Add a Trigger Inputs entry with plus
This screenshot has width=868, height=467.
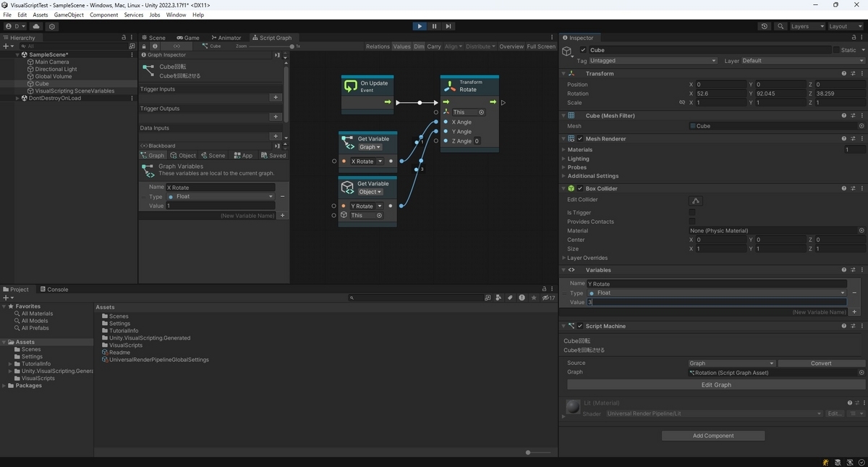276,97
